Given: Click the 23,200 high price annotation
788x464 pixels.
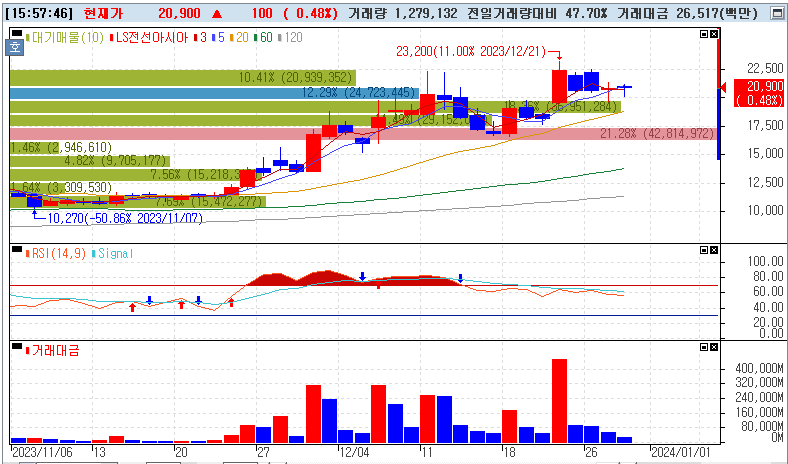Looking at the screenshot, I should tap(471, 51).
